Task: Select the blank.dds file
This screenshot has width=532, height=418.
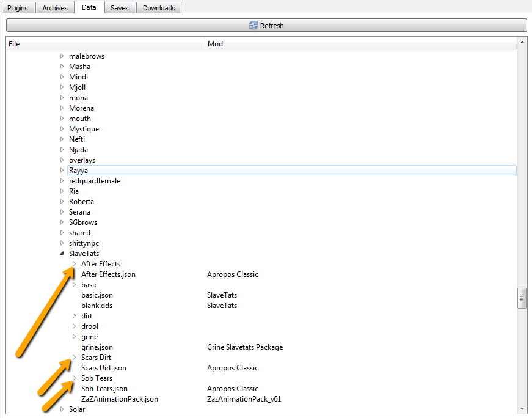Action: tap(97, 306)
